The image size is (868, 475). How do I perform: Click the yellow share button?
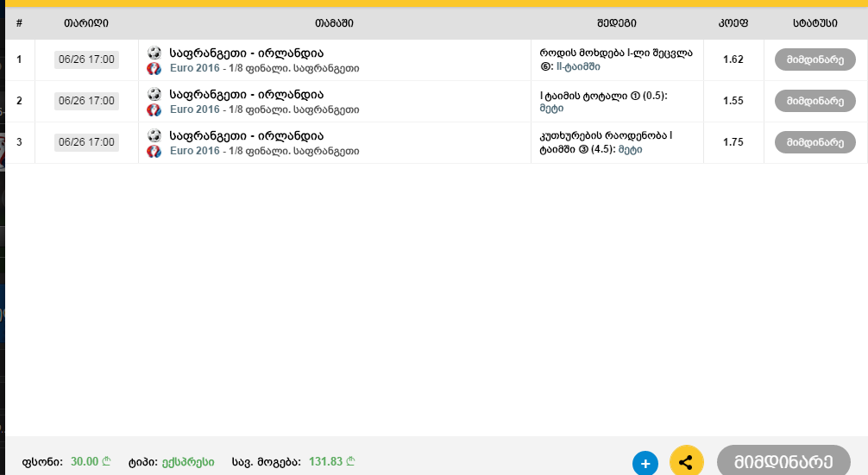click(x=687, y=461)
